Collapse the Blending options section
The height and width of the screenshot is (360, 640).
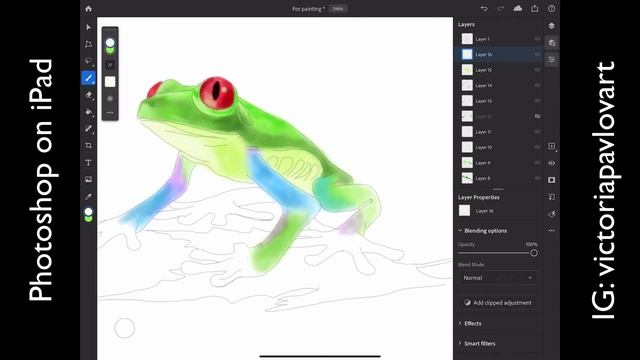[460, 231]
